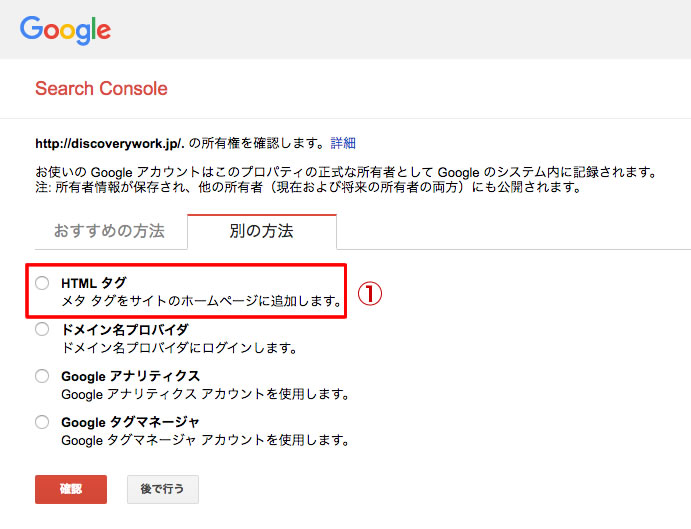Select the Google アナリティクス radio button
Image resolution: width=691 pixels, height=529 pixels.
point(42,376)
